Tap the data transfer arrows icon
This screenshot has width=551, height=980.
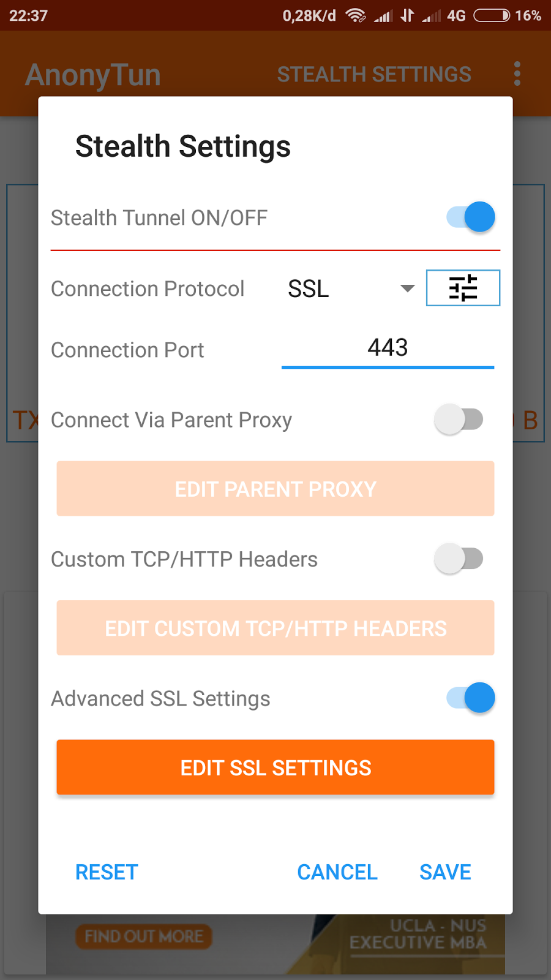(x=407, y=15)
